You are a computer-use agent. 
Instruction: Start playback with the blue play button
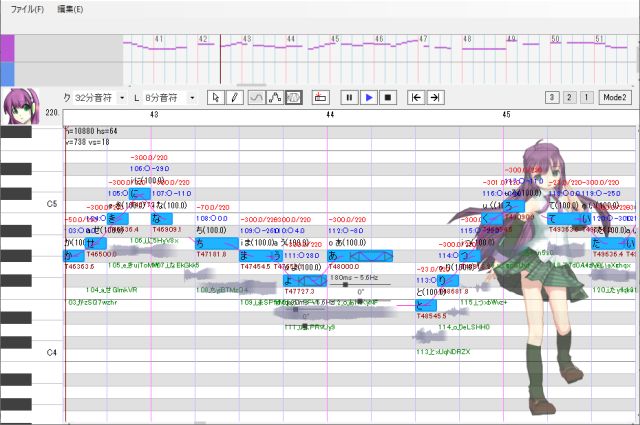coord(369,98)
